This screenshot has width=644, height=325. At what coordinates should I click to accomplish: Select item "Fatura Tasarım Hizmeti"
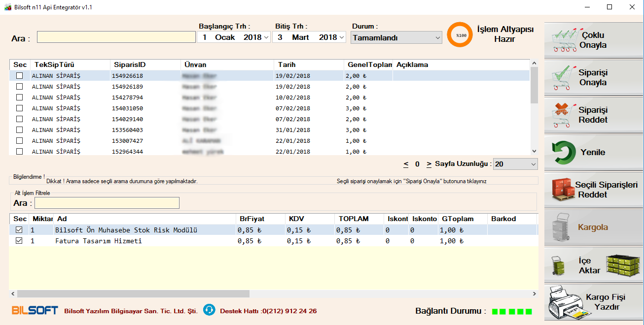point(98,241)
